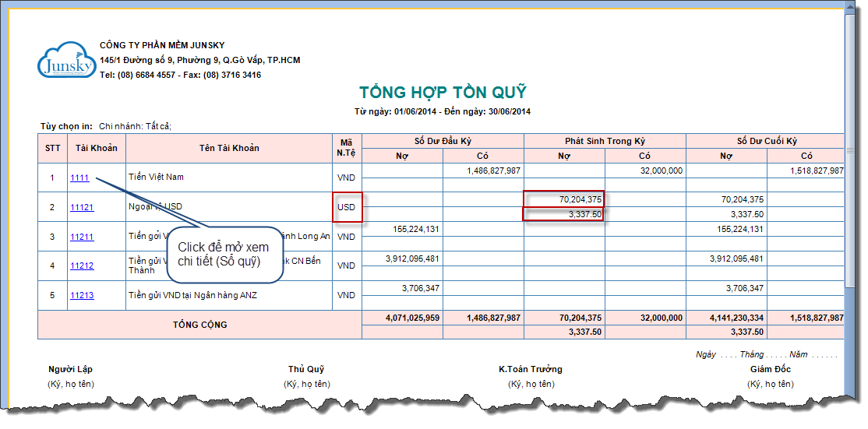This screenshot has height=429, width=868.
Task: Open cash book for account 11212
Action: click(82, 266)
